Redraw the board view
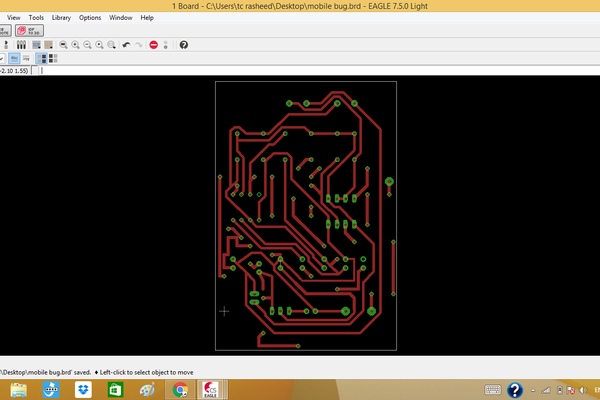 [99, 45]
